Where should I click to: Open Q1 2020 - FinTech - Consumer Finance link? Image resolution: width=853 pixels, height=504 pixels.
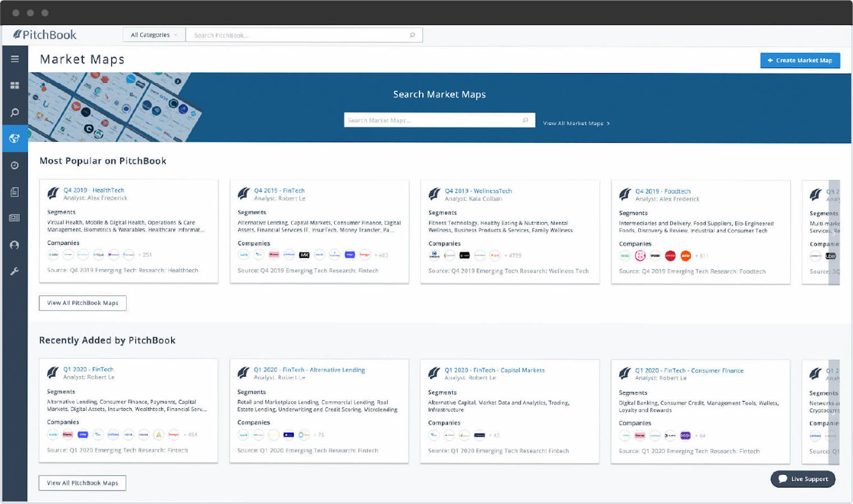(689, 371)
